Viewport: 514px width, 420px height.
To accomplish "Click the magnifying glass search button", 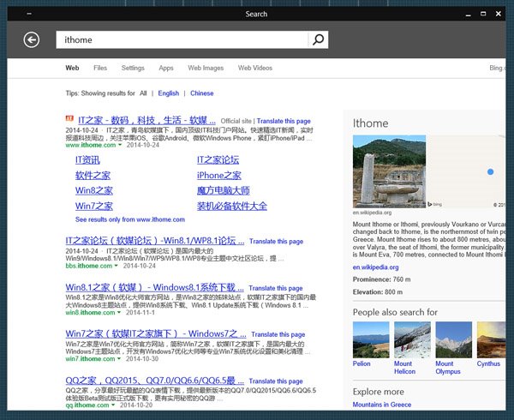I will pyautogui.click(x=318, y=39).
